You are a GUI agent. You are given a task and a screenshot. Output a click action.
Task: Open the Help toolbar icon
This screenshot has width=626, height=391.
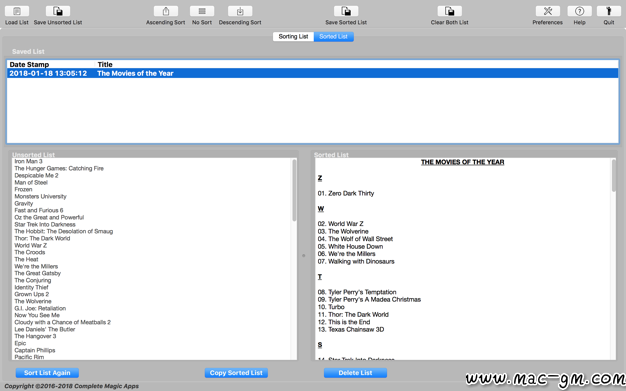pos(579,11)
